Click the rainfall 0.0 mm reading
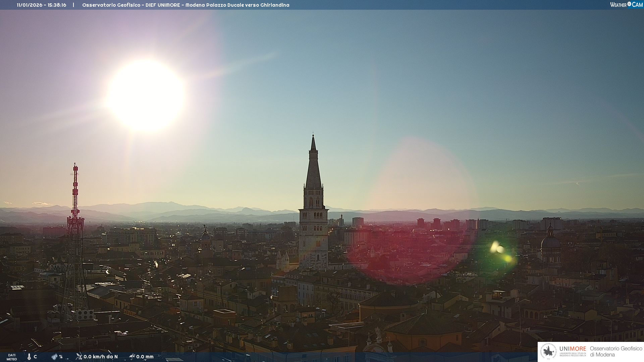The height and width of the screenshot is (362, 644). coord(145,357)
